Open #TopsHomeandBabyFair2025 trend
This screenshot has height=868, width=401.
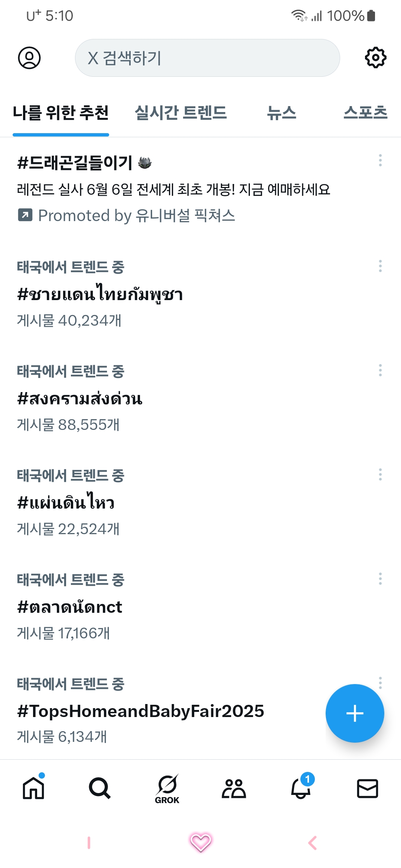click(x=140, y=711)
